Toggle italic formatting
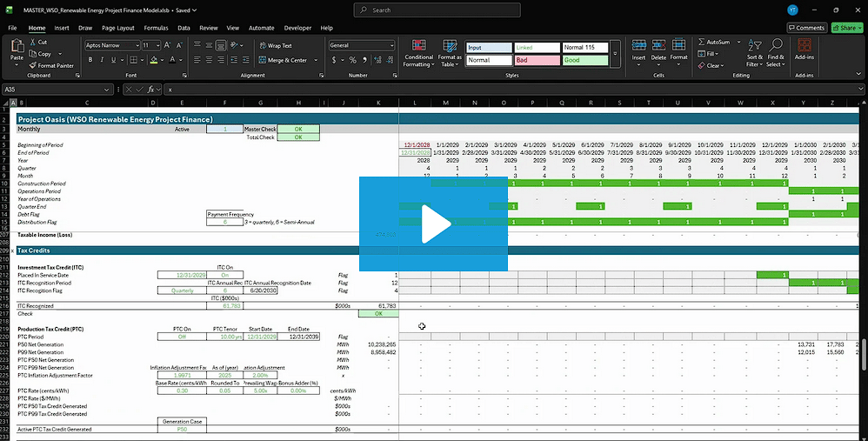 102,60
